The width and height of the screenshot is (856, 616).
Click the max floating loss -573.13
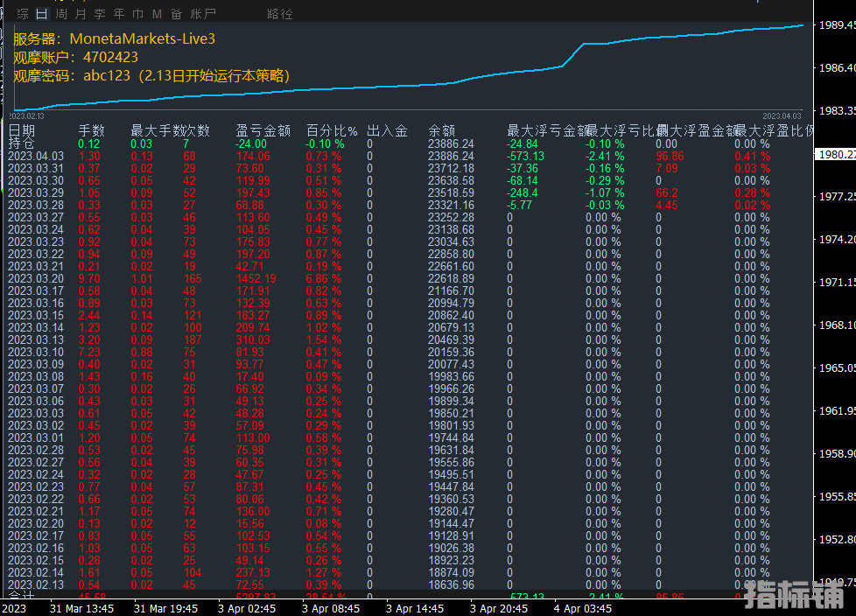tap(526, 156)
